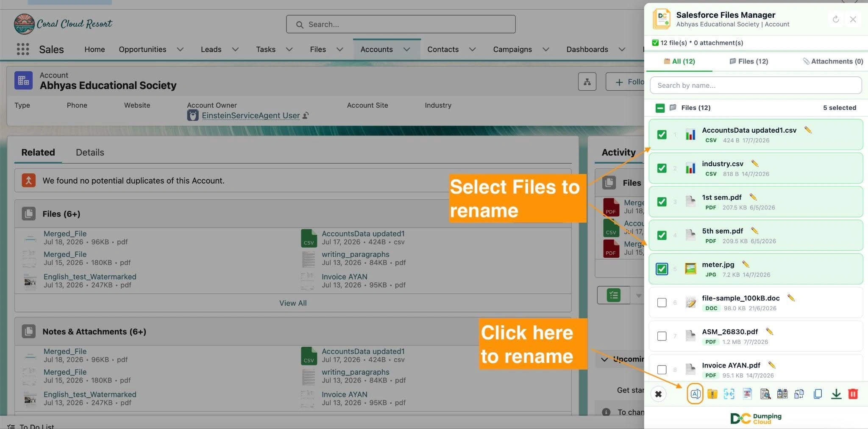Switch to the Files (12) tab
868x429 pixels.
748,61
